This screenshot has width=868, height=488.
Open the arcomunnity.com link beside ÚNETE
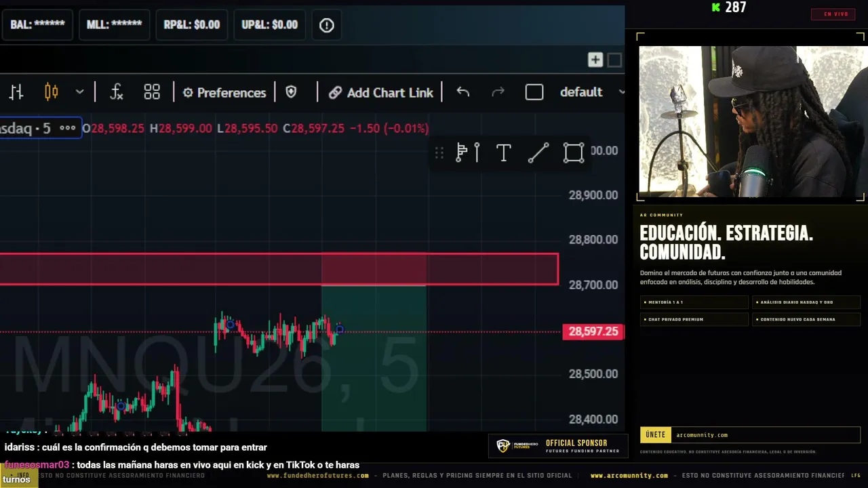[x=702, y=435]
